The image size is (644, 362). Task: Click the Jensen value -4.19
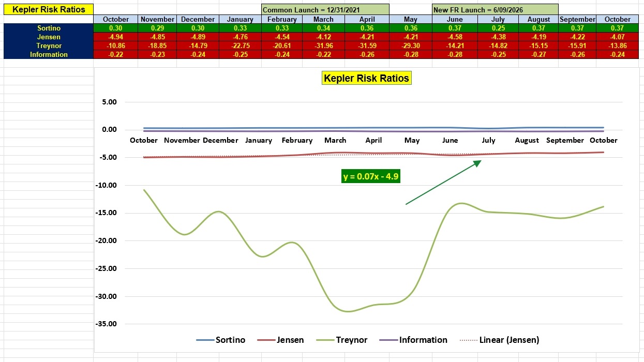[x=538, y=37]
